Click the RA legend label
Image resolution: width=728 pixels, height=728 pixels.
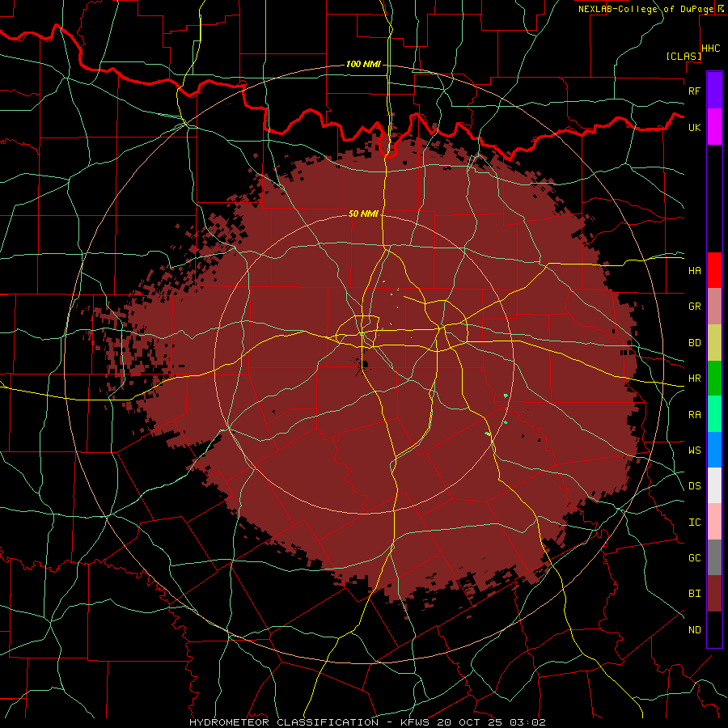(x=695, y=414)
